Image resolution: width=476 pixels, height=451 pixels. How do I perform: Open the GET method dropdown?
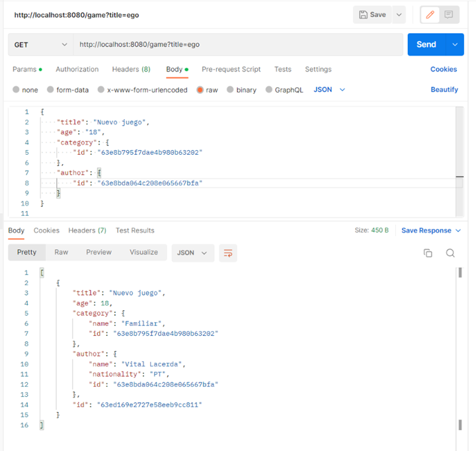(x=40, y=44)
